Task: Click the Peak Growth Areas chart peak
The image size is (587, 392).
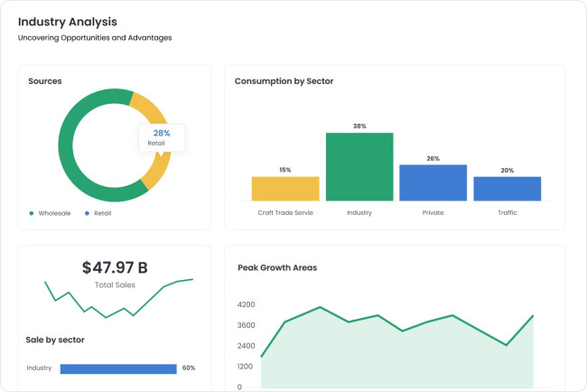Action: click(320, 307)
